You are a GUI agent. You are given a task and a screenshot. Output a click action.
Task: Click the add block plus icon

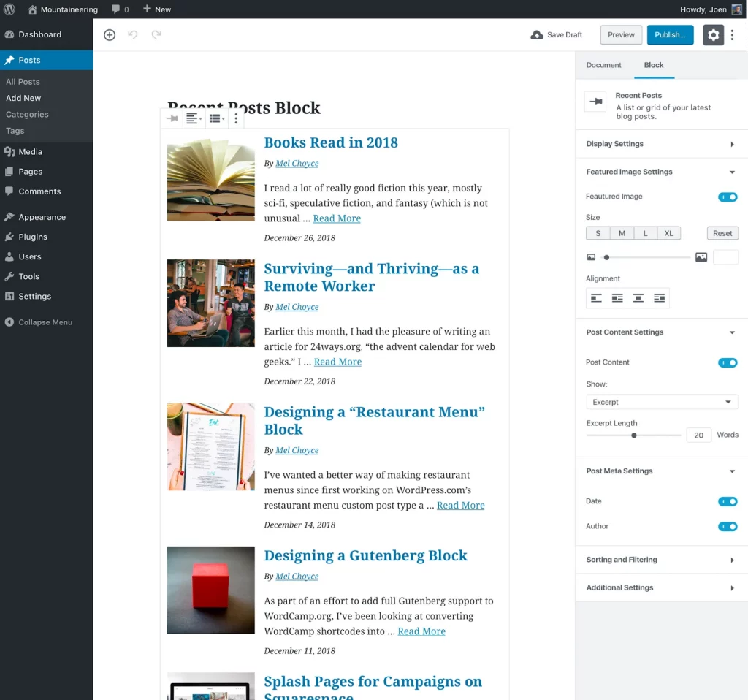tap(110, 35)
